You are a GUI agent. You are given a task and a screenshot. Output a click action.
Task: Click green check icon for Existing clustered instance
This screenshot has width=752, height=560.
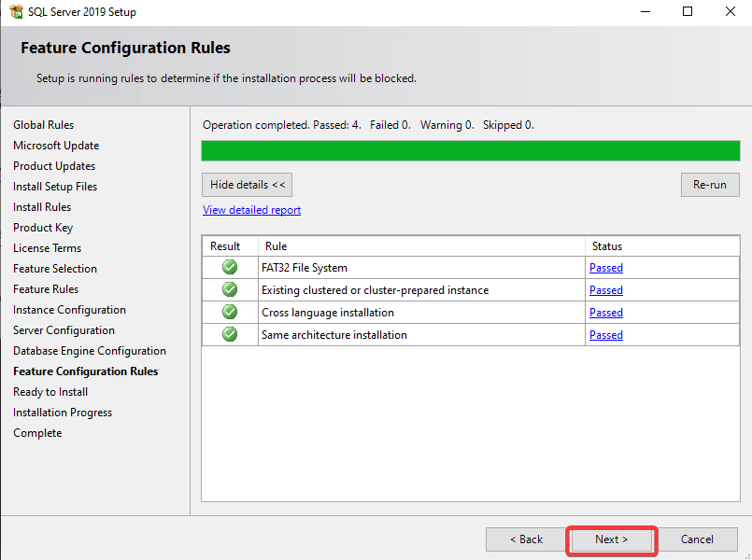coord(230,289)
